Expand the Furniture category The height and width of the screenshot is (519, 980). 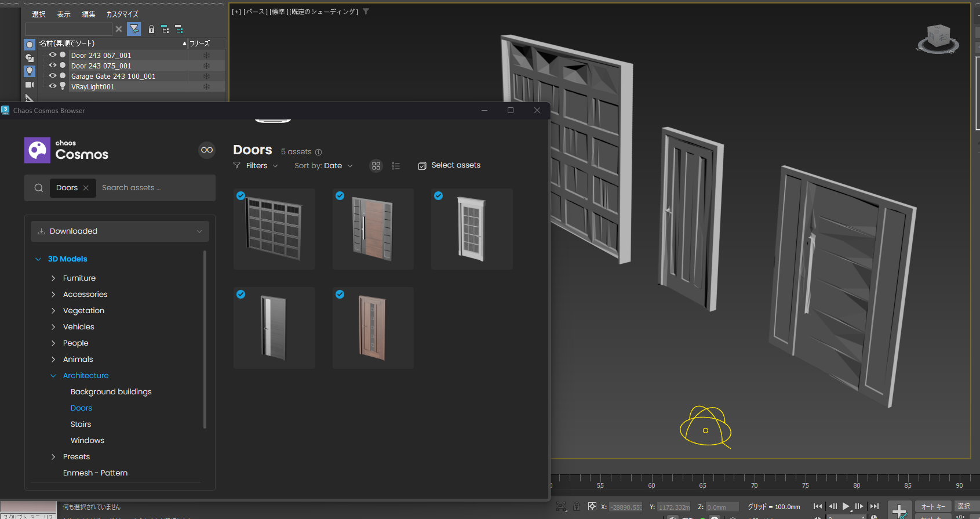tap(53, 278)
